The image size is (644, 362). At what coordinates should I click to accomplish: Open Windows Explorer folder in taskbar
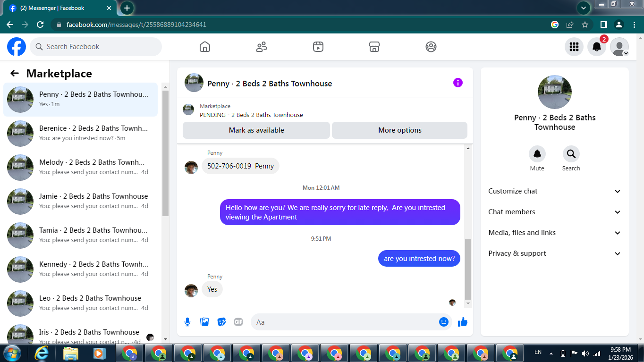tap(71, 353)
